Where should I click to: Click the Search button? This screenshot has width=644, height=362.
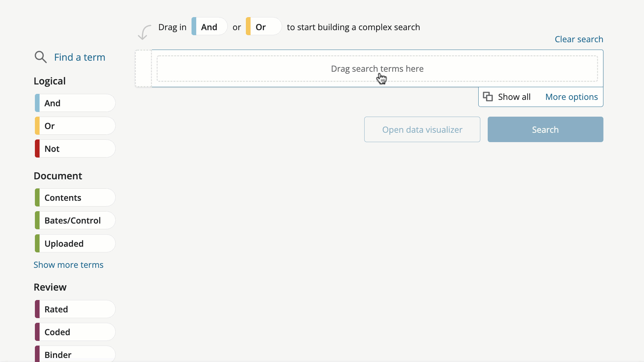pyautogui.click(x=545, y=129)
